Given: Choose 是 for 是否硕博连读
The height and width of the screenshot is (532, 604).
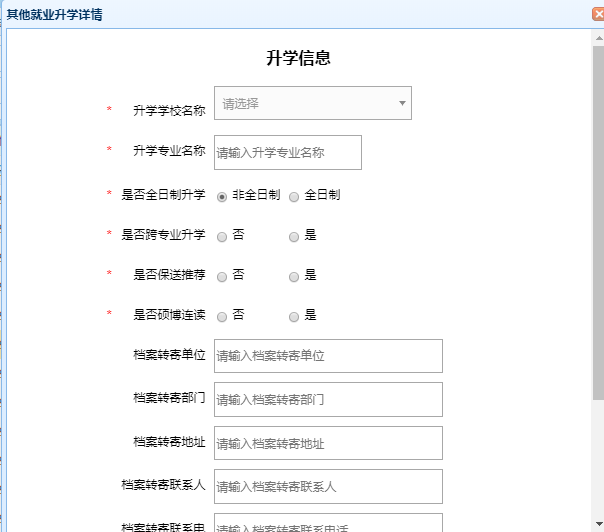Looking at the screenshot, I should pyautogui.click(x=294, y=317).
